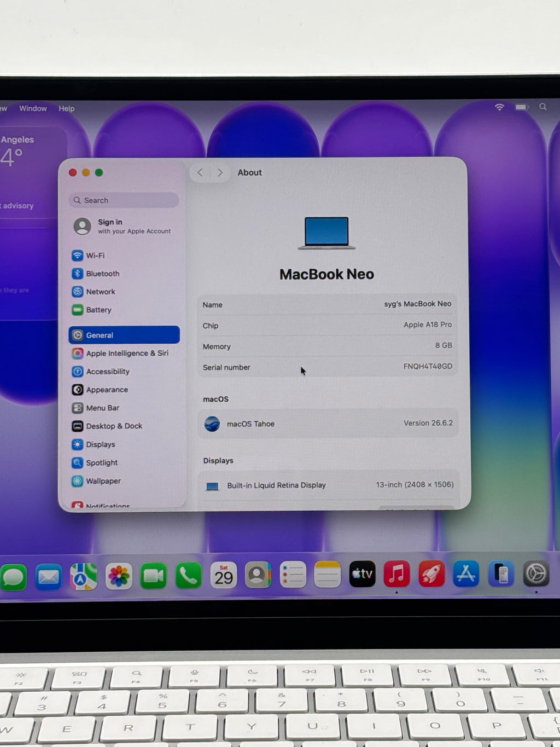
Task: Open App Store from the Dock
Action: pos(466,574)
